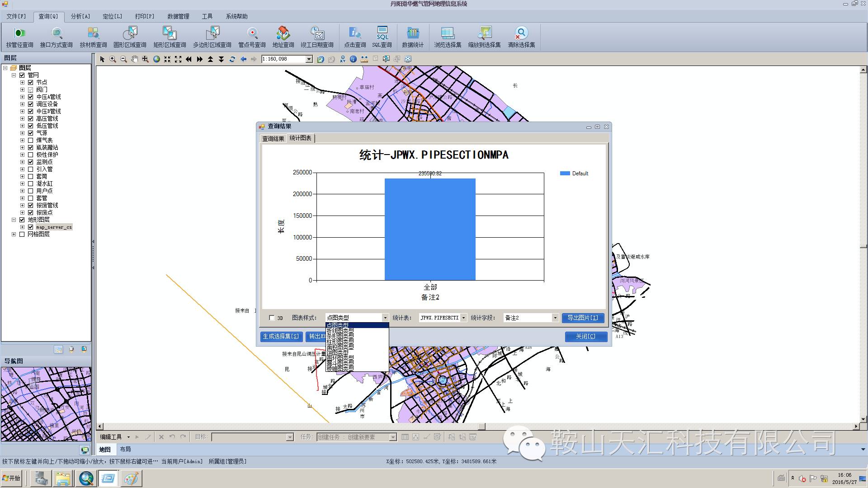
Task: Switch to the 查询结果 tab
Action: pyautogui.click(x=273, y=139)
